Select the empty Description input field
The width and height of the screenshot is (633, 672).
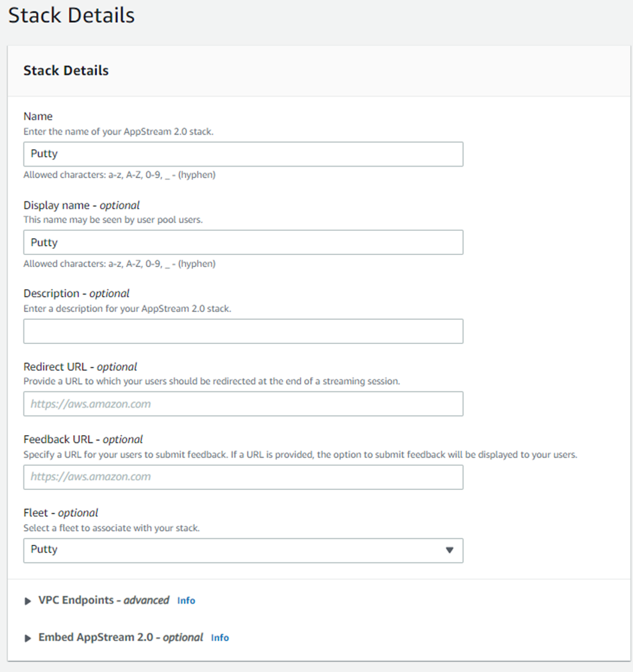point(242,331)
